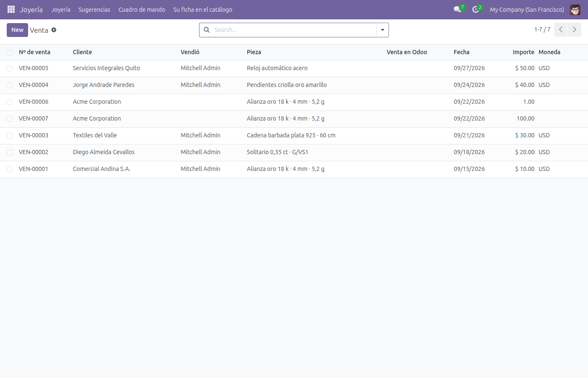The height and width of the screenshot is (378, 588).
Task: Open the apps grid home menu
Action: (x=11, y=9)
